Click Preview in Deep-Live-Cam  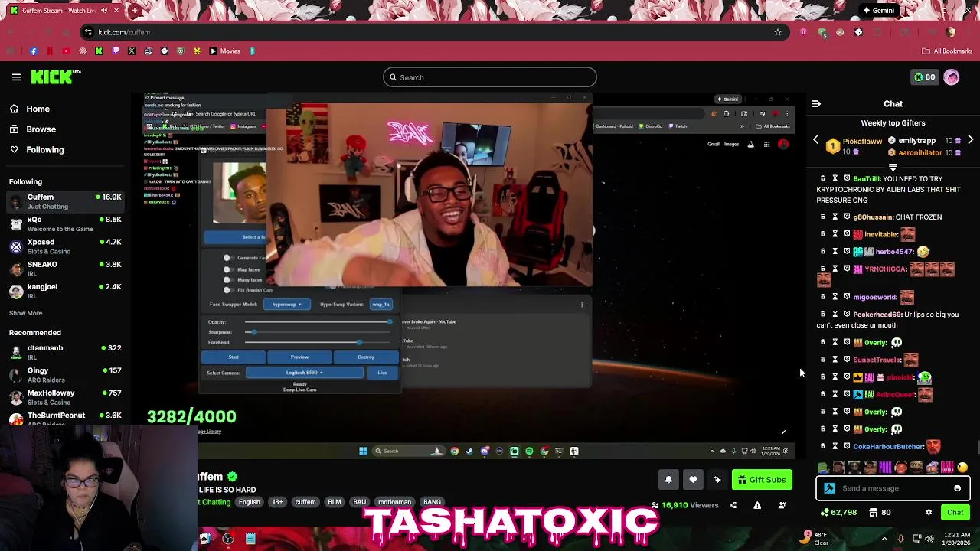click(299, 357)
